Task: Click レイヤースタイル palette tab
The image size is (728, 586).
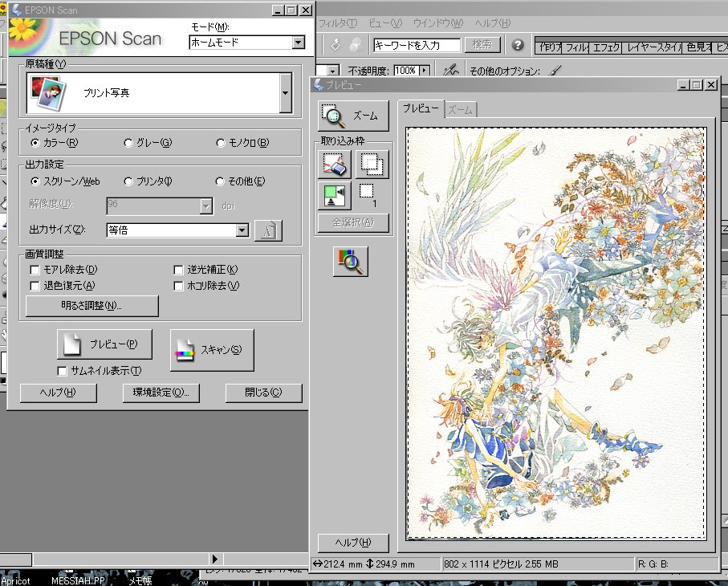Action: [x=653, y=47]
